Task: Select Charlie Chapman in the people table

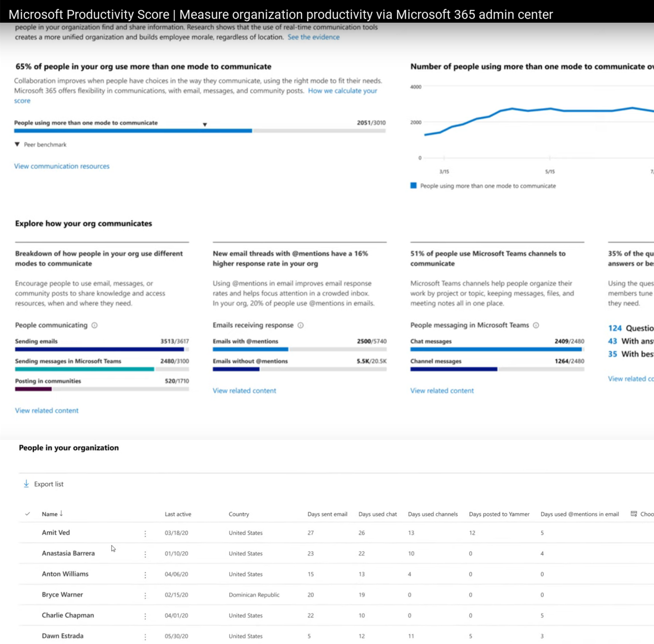Action: tap(68, 615)
